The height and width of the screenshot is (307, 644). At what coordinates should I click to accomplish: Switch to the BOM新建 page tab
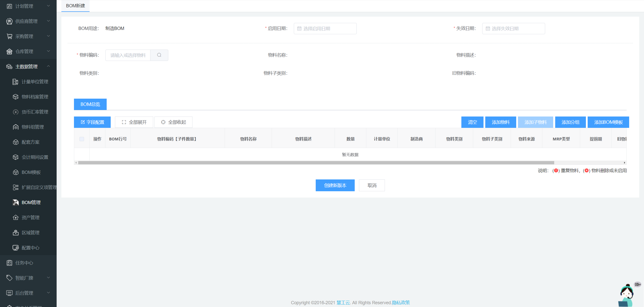coord(75,6)
